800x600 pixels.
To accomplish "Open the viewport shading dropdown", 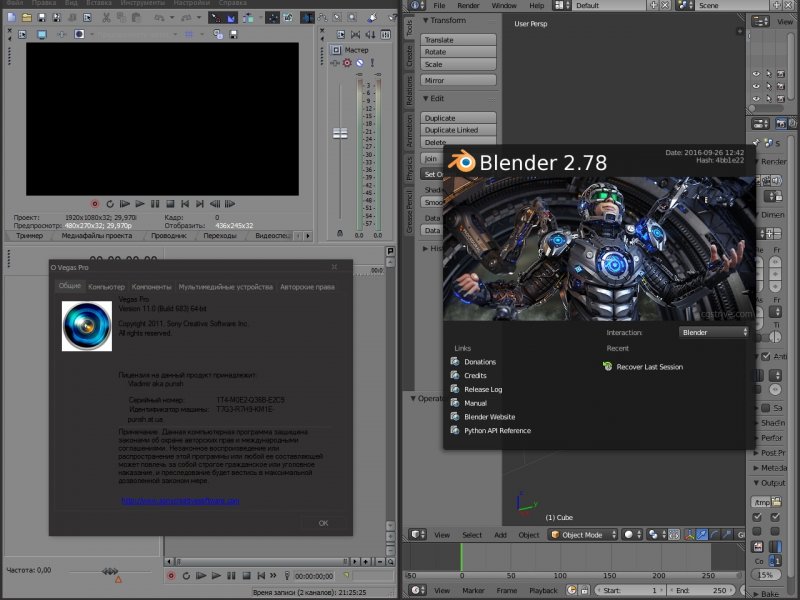I will point(633,535).
